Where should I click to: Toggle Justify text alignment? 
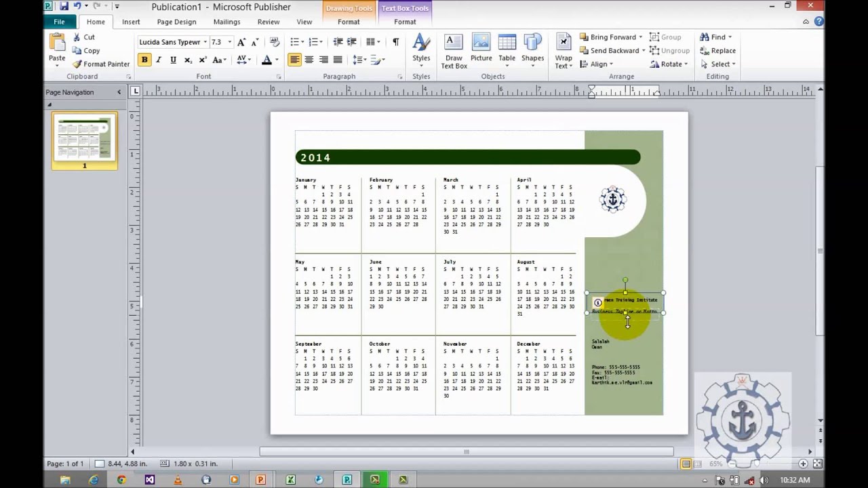[x=338, y=60]
